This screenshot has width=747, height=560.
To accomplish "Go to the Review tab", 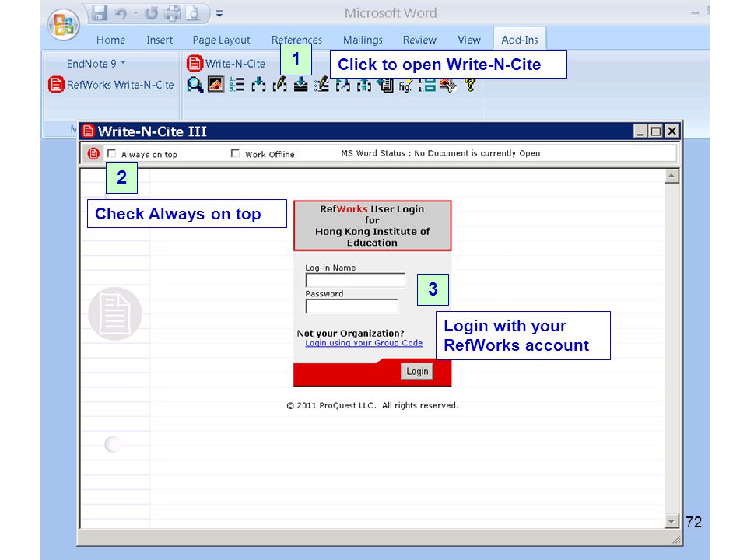I will (419, 40).
